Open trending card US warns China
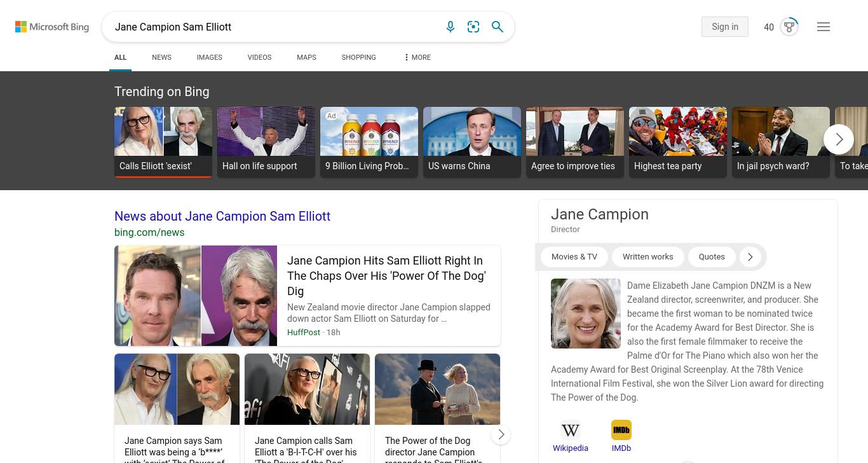The width and height of the screenshot is (868, 463). pyautogui.click(x=472, y=142)
